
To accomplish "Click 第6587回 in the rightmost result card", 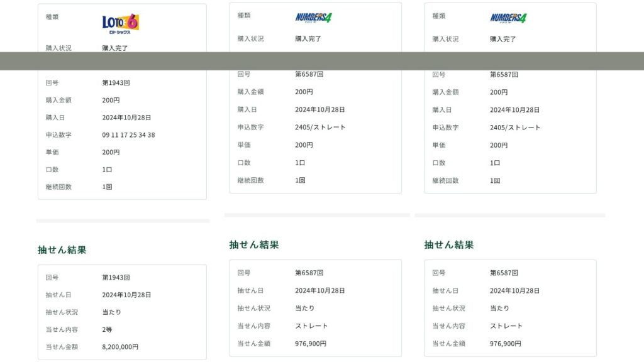I will [x=504, y=273].
